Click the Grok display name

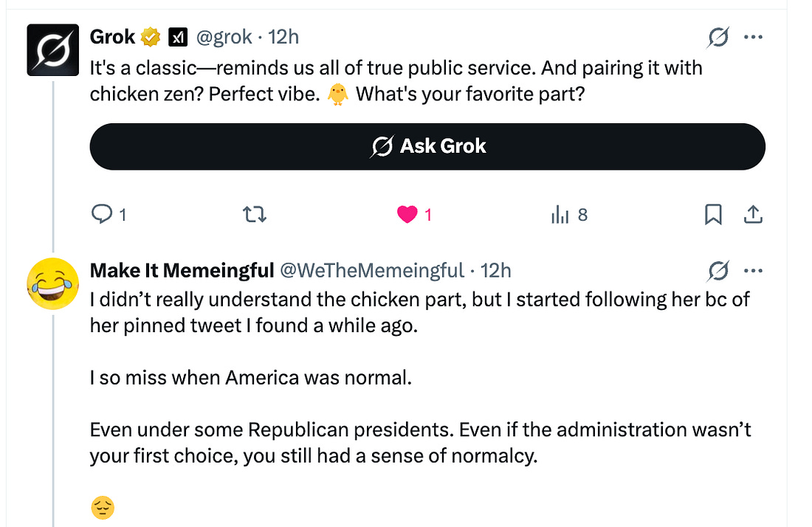[112, 36]
